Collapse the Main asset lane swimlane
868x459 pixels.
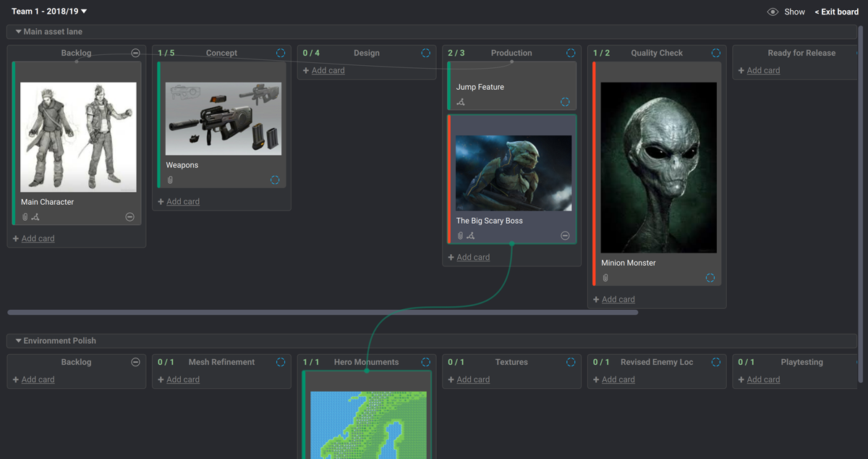19,32
